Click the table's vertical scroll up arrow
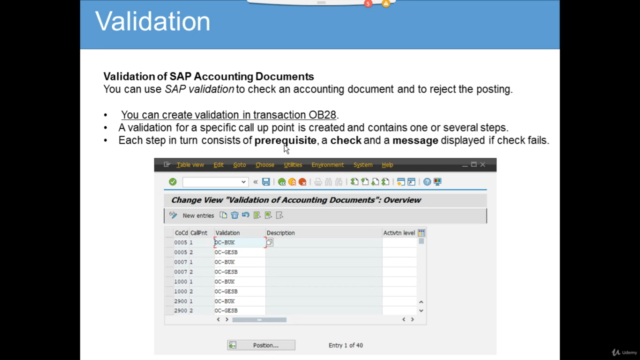Image resolution: width=640 pixels, height=360 pixels. pyautogui.click(x=421, y=302)
